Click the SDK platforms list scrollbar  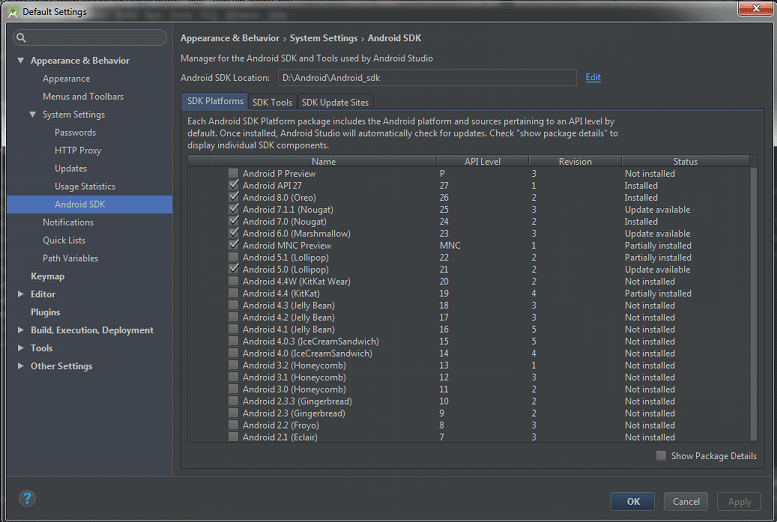pos(754,303)
